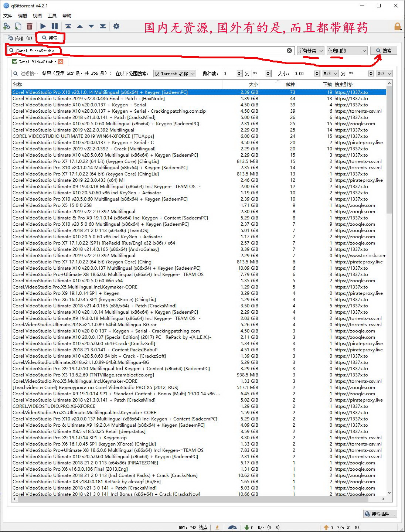The width and height of the screenshot is (405, 532).
Task: Click the Corel VideoStudio search input field
Action: pos(150,51)
